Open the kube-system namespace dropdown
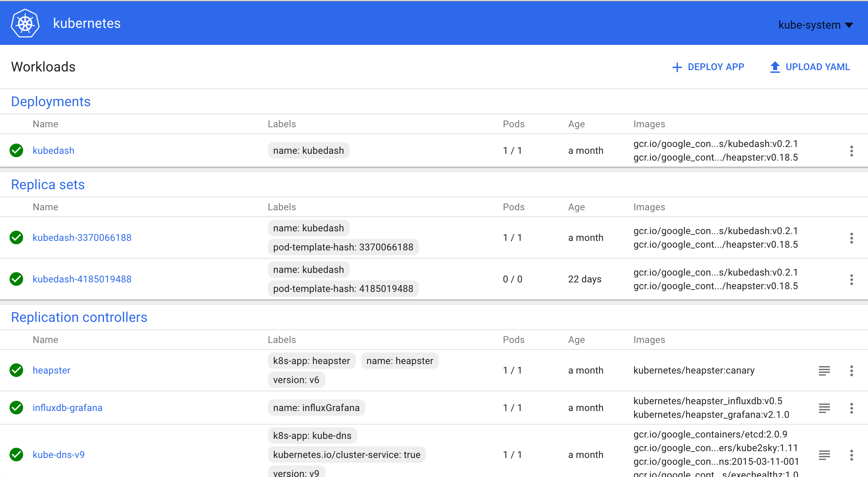This screenshot has width=868, height=477. (x=816, y=25)
